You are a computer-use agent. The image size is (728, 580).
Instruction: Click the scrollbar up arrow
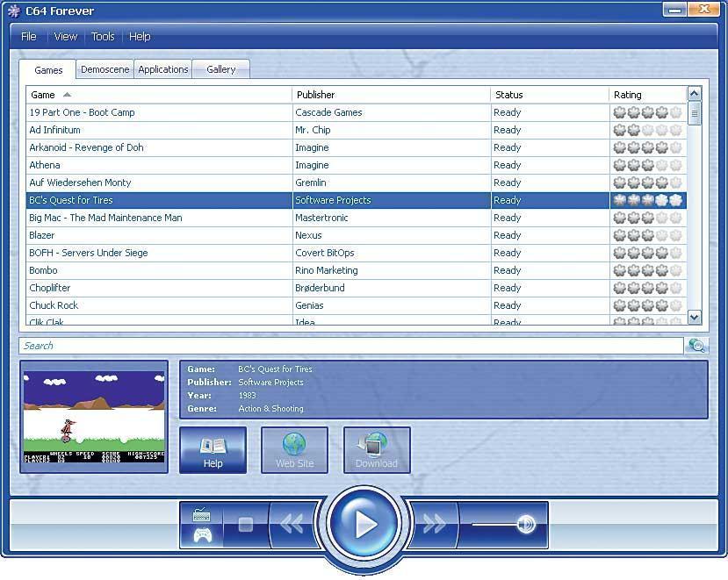694,94
